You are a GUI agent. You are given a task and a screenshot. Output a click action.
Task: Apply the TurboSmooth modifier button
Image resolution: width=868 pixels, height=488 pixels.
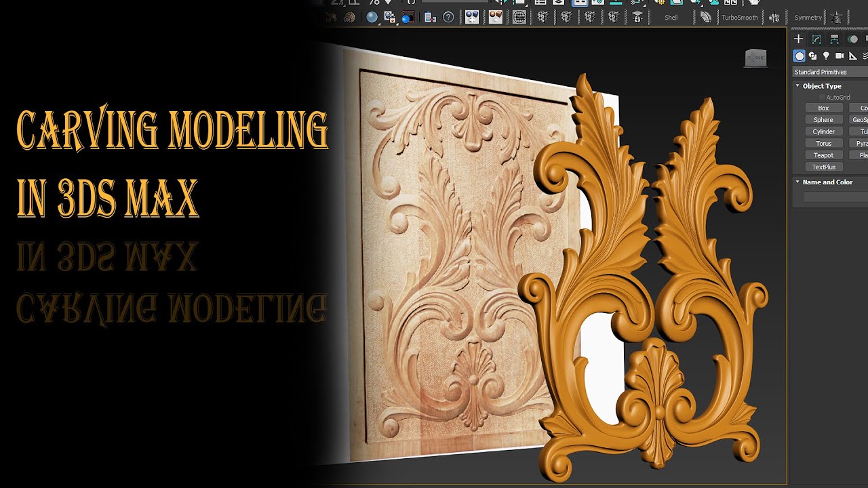pyautogui.click(x=739, y=18)
